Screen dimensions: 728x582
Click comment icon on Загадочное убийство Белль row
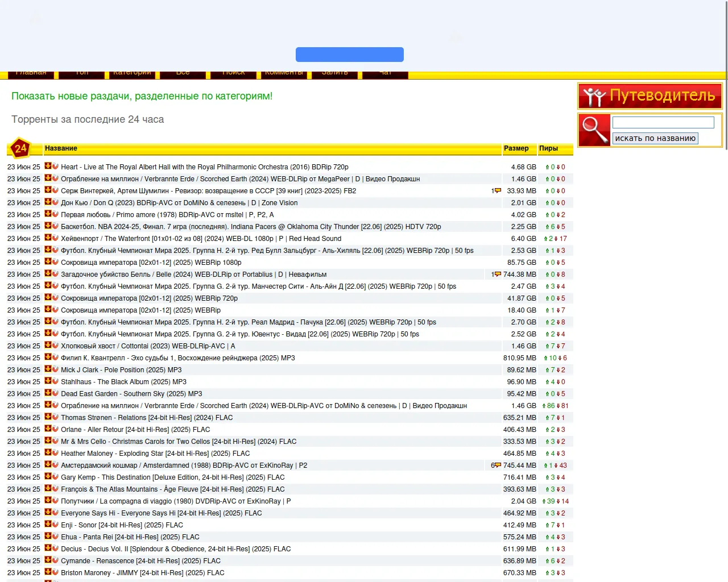(x=498, y=275)
